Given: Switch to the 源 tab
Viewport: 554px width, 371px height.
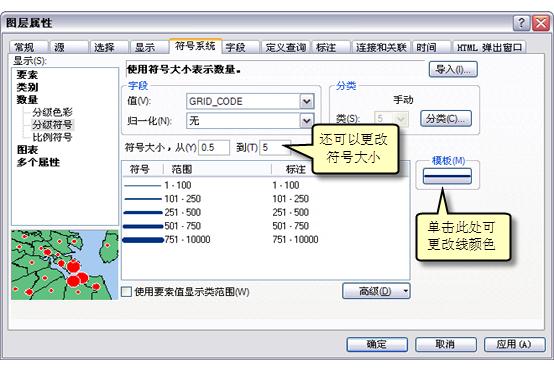Looking at the screenshot, I should [69, 47].
